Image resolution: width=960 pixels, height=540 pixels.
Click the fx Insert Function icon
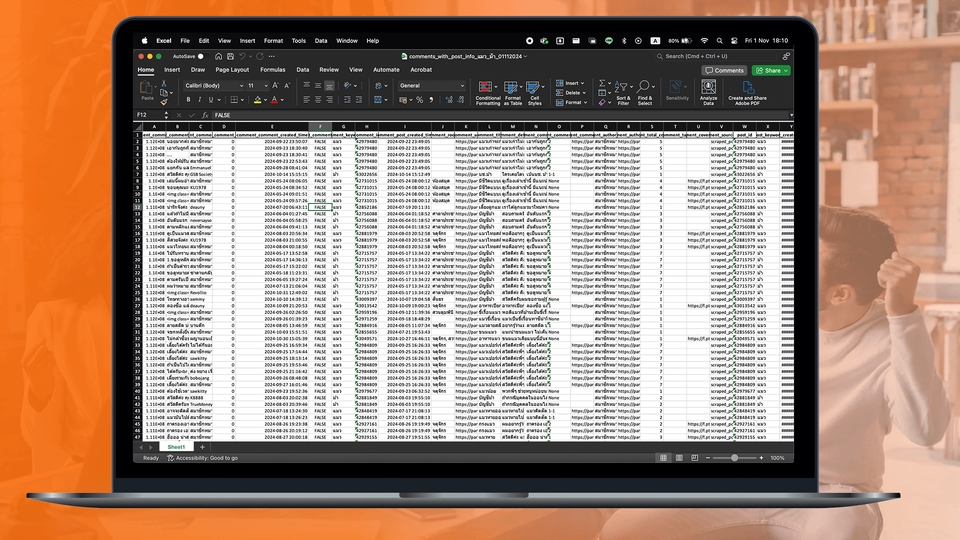pos(205,115)
